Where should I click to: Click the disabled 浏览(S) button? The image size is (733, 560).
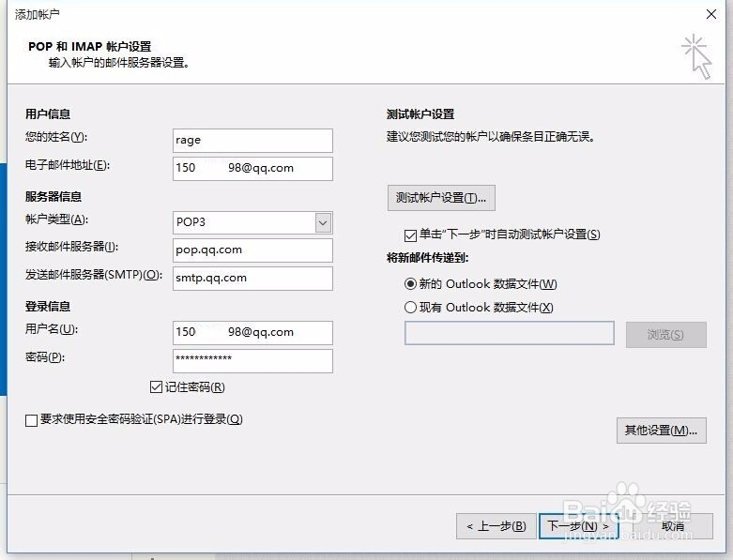(x=665, y=335)
